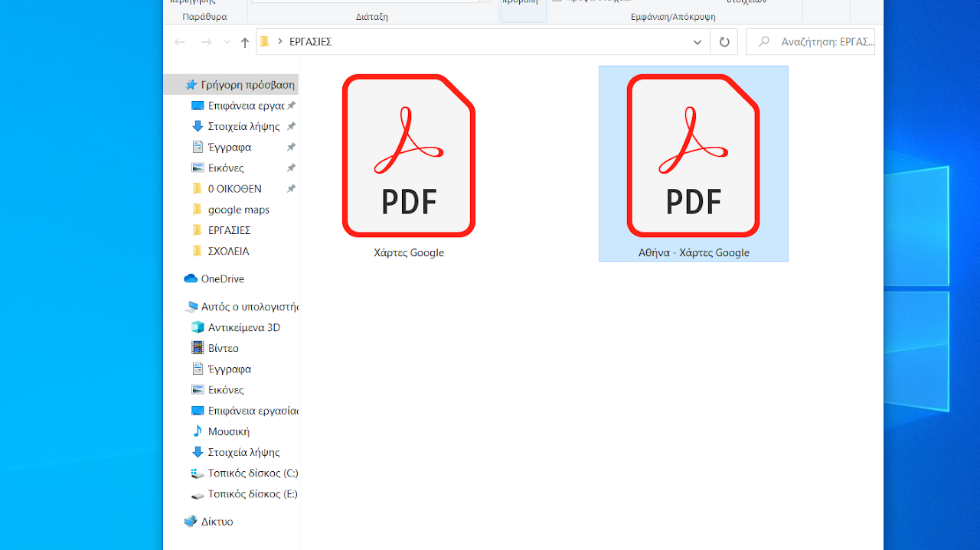Click the folder icon in the address bar
The width and height of the screenshot is (980, 550).
pyautogui.click(x=265, y=42)
